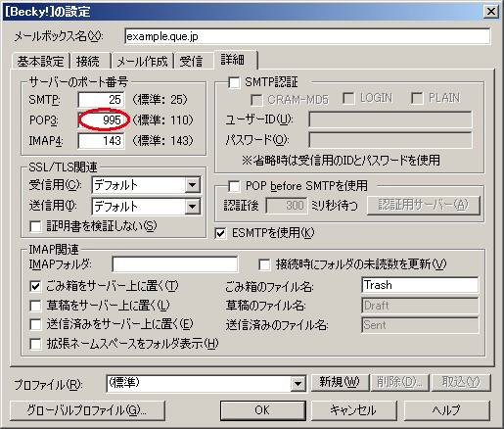The image size is (504, 429).
Task: Open the 送信用 SSL/TLS dropdown
Action: point(193,207)
